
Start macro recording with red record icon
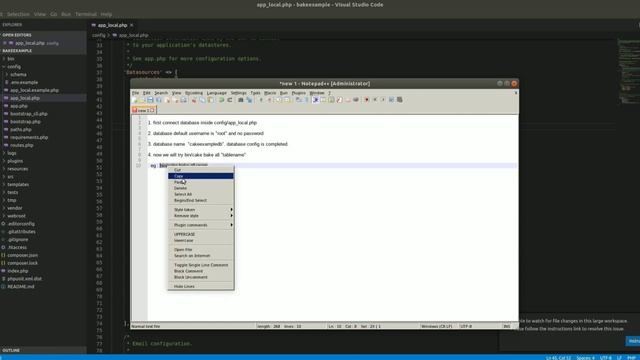(366, 100)
